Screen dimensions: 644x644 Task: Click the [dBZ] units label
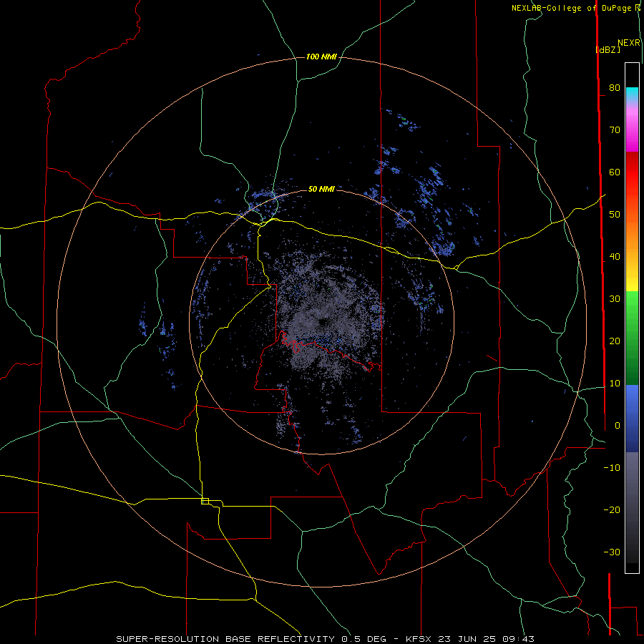pos(608,49)
